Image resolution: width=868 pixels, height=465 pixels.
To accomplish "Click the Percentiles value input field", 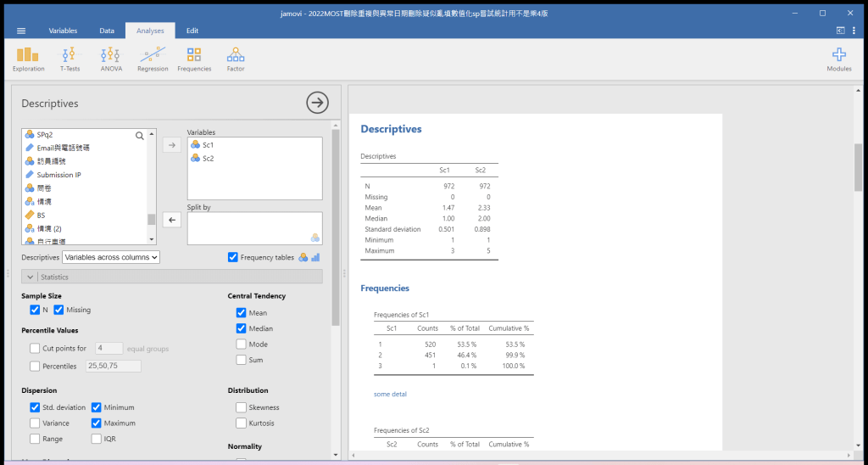I will (113, 366).
